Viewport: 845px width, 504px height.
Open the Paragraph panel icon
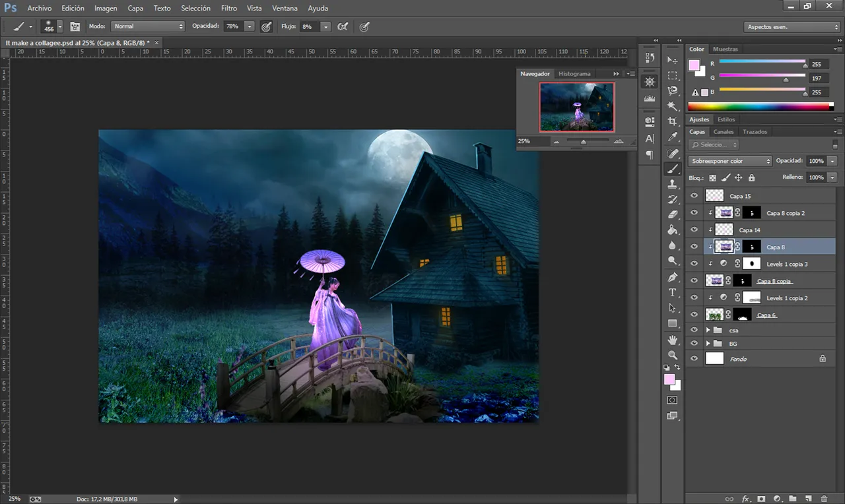coord(650,155)
